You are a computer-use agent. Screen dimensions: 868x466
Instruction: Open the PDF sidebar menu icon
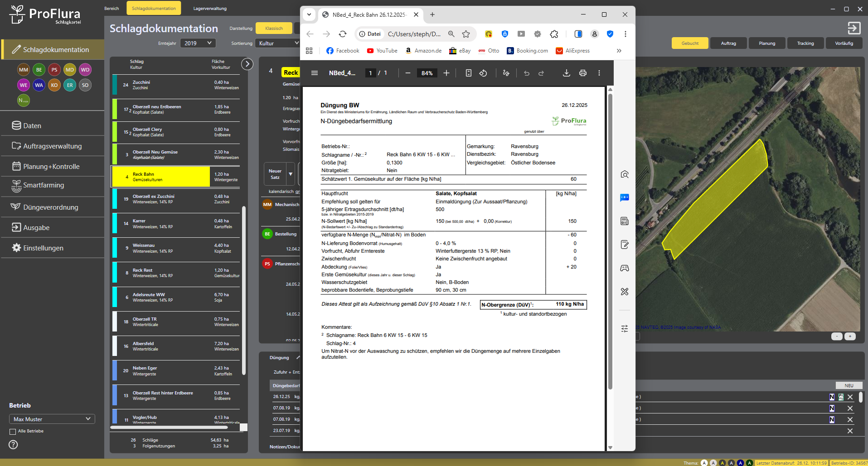coord(314,73)
